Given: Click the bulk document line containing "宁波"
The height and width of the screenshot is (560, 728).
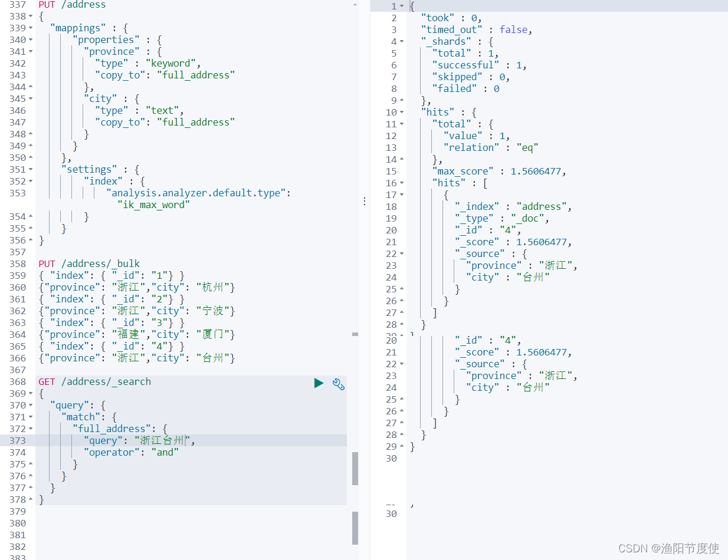Looking at the screenshot, I should [x=137, y=311].
